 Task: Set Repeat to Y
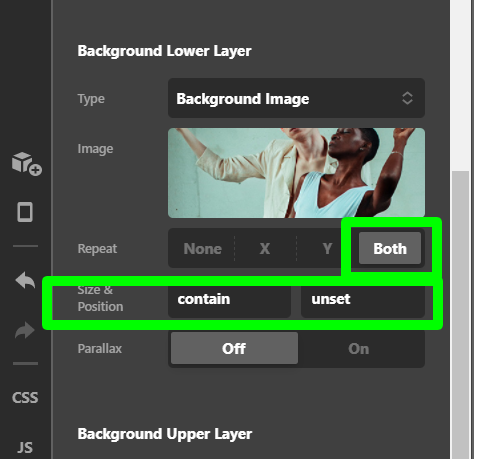(327, 249)
